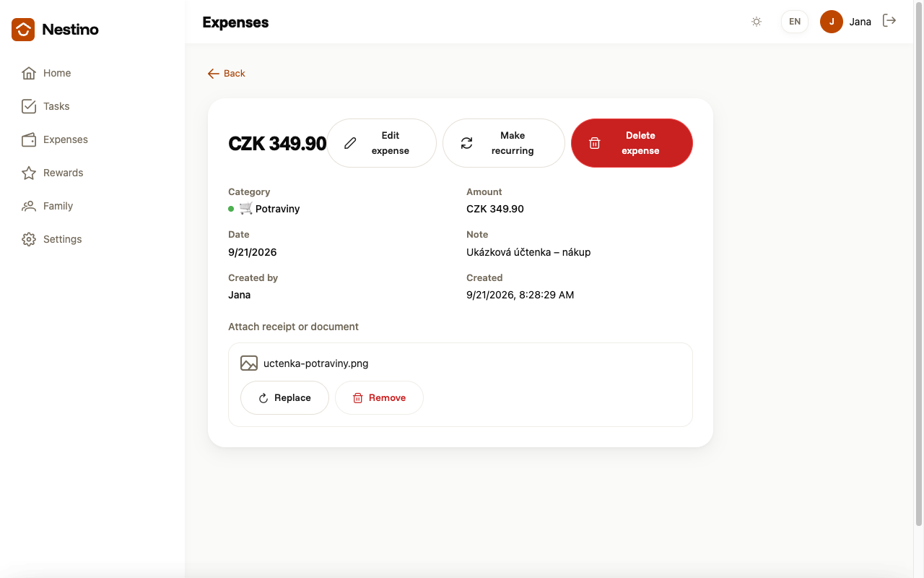Click the Expenses page title

coord(235,22)
